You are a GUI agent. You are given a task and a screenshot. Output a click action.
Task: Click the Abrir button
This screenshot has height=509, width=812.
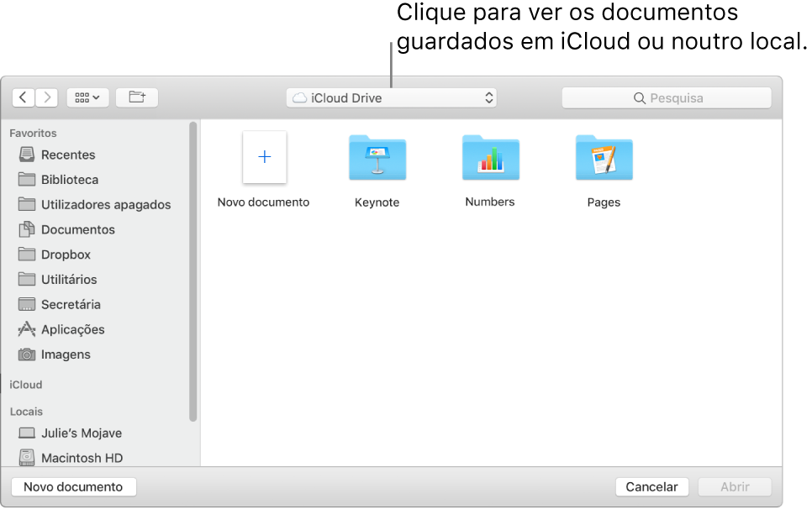click(735, 487)
